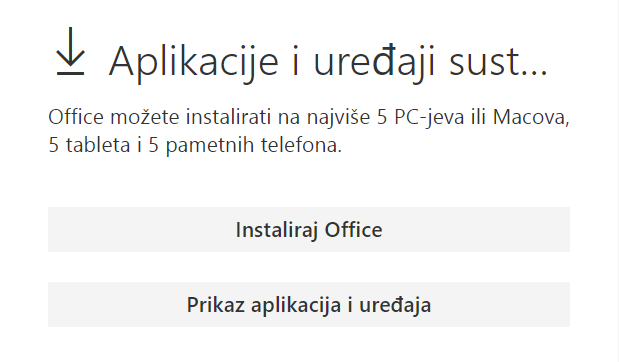Click the word "Macova" in description

[531, 118]
